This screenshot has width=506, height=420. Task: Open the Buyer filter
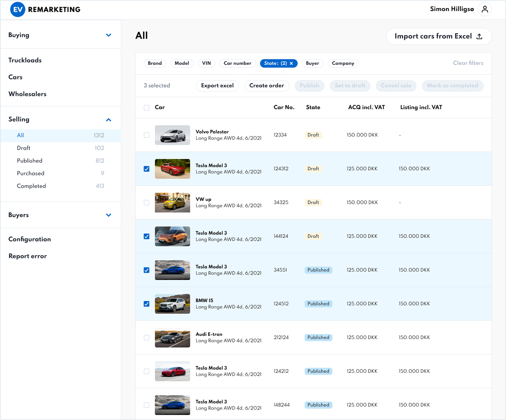click(x=313, y=63)
